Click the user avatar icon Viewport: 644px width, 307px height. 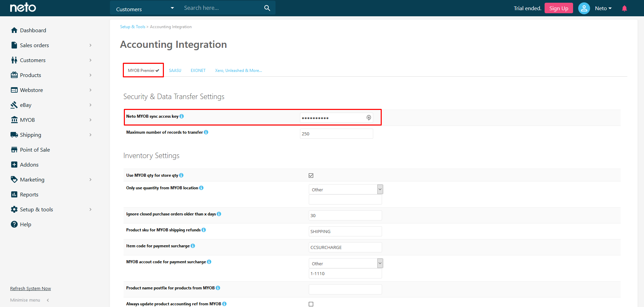(584, 8)
